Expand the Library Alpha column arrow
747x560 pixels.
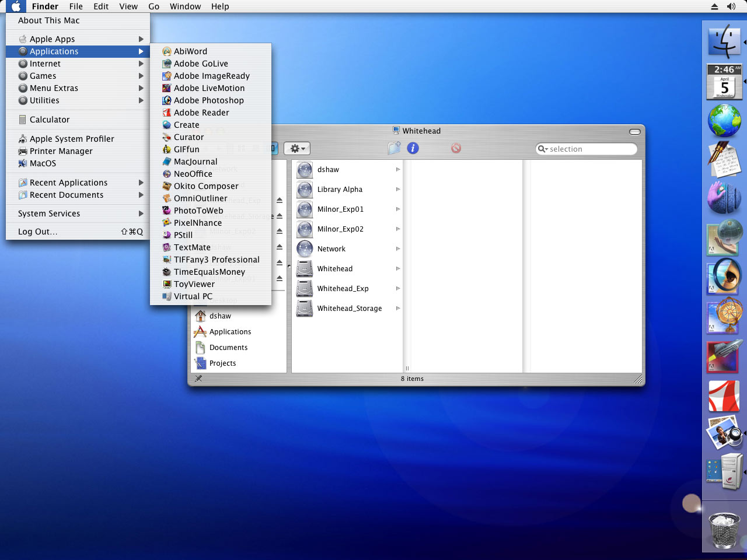(398, 189)
